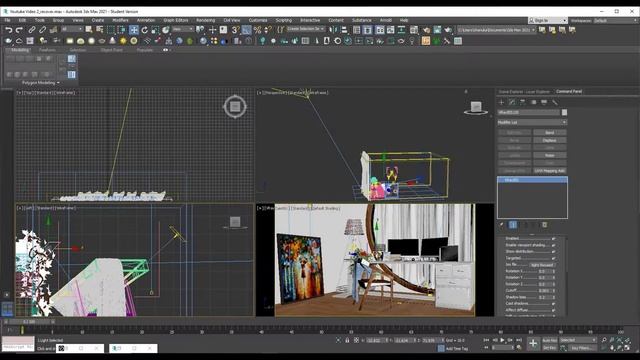This screenshot has height=360, width=640.
Task: Click the Key Filters button
Action: click(x=582, y=348)
